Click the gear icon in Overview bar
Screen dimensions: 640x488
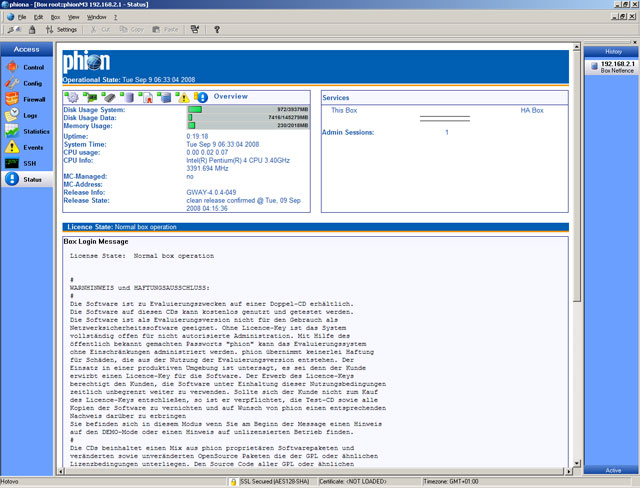click(x=71, y=97)
